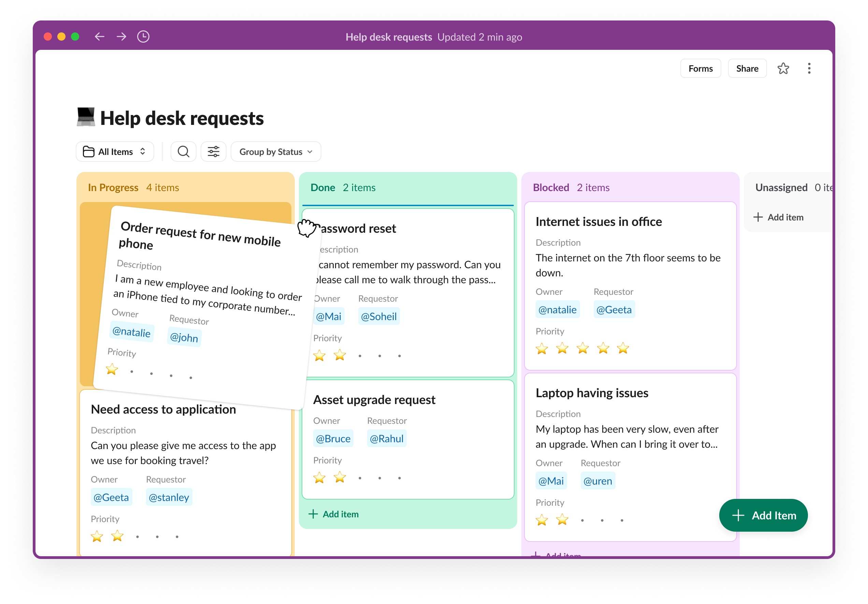Viewport: 868px width, 604px height.
Task: Set Need access priority to third star
Action: [138, 537]
